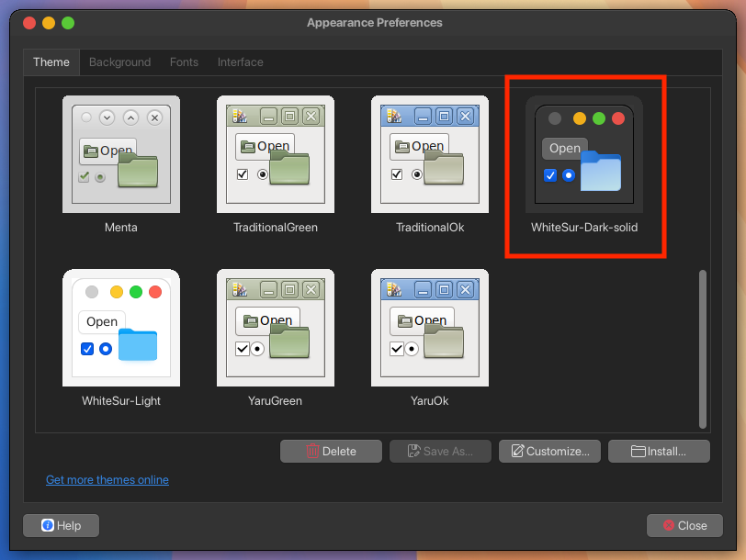The image size is (746, 560).
Task: Open the Fonts tab
Action: [x=184, y=62]
